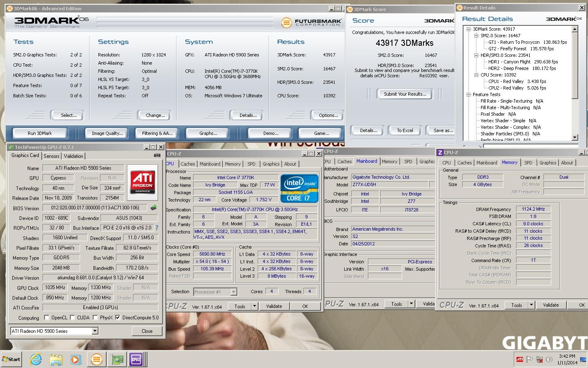
Task: Open Internet Explorer from the taskbar
Action: [x=36, y=359]
